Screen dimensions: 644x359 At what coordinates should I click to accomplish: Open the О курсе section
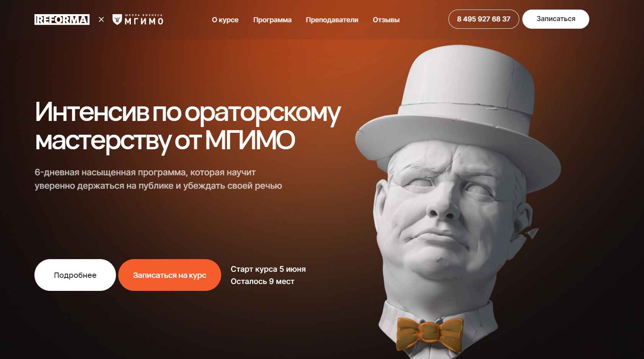point(225,20)
